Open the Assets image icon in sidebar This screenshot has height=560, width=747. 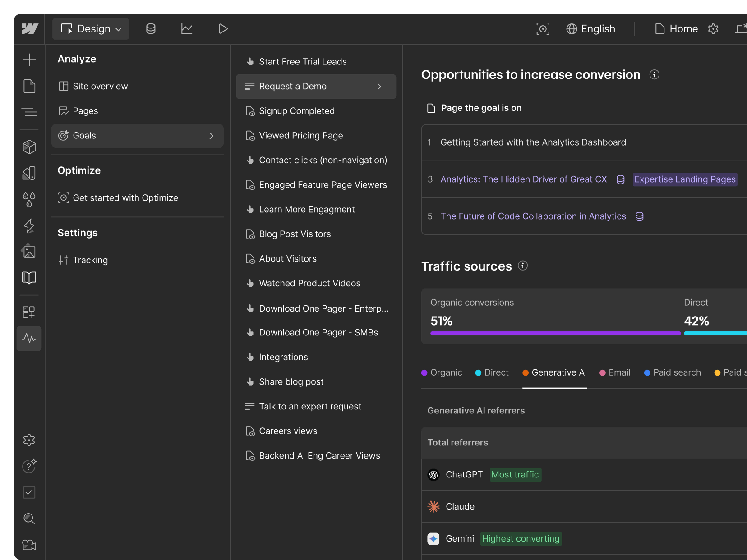point(29,252)
